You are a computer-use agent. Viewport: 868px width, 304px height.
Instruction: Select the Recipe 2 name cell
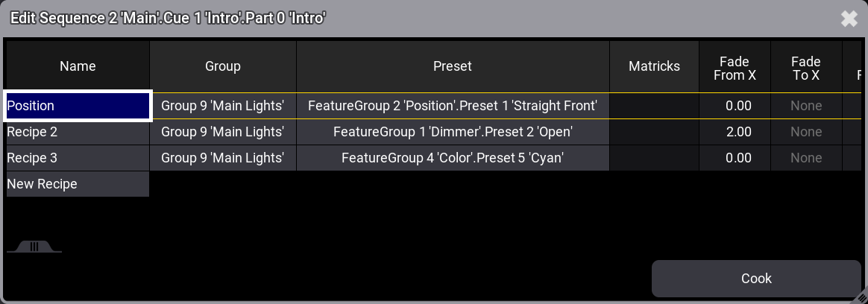tap(78, 132)
